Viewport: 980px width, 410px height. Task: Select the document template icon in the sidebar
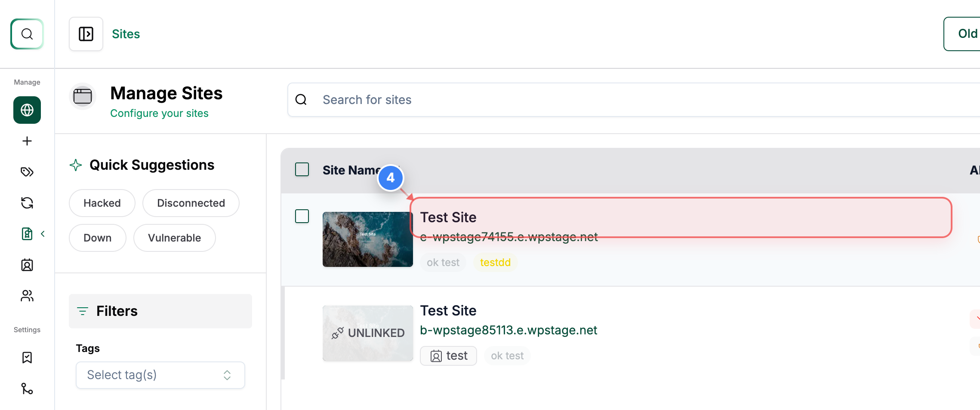click(x=27, y=234)
